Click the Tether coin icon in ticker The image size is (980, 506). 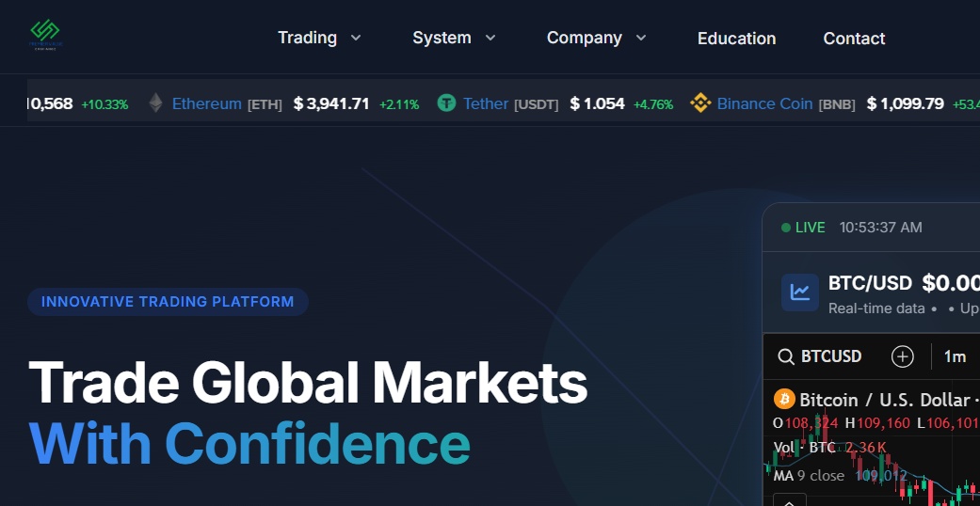point(446,103)
